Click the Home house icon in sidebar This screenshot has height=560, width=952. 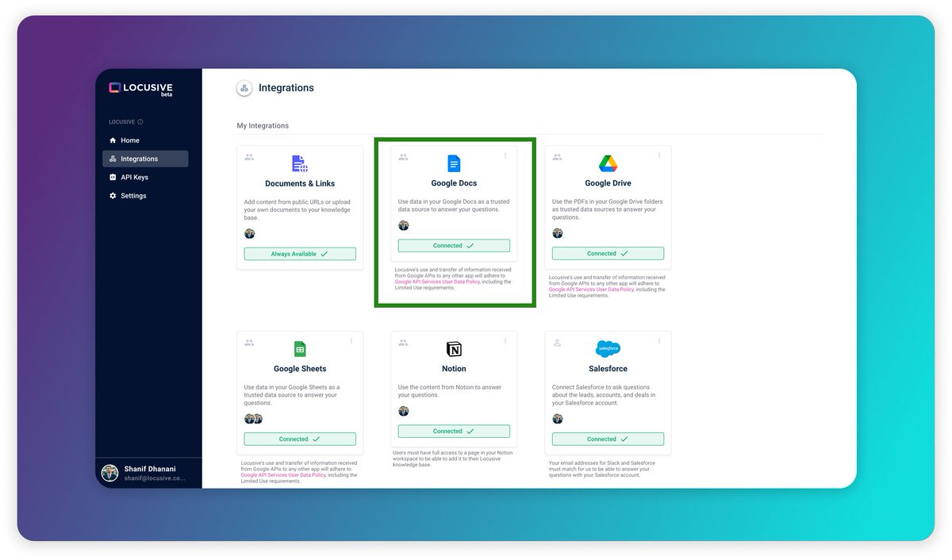(x=113, y=140)
